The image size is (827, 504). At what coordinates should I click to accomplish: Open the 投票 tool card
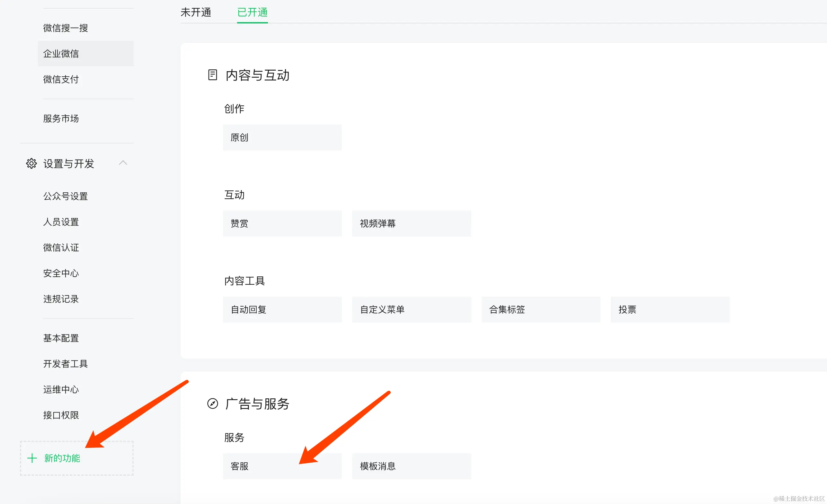(670, 309)
